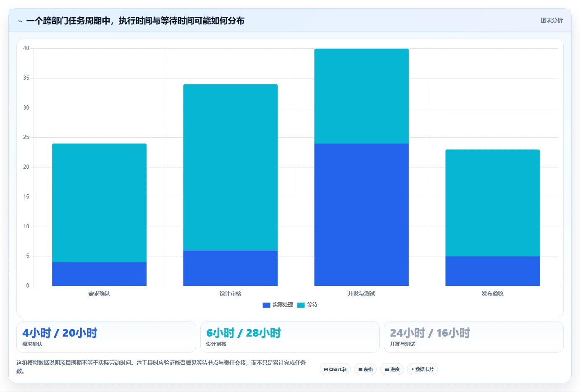The width and height of the screenshot is (580, 392).
Task: Click the 发布验收 dark blue bar segment
Action: click(x=492, y=271)
